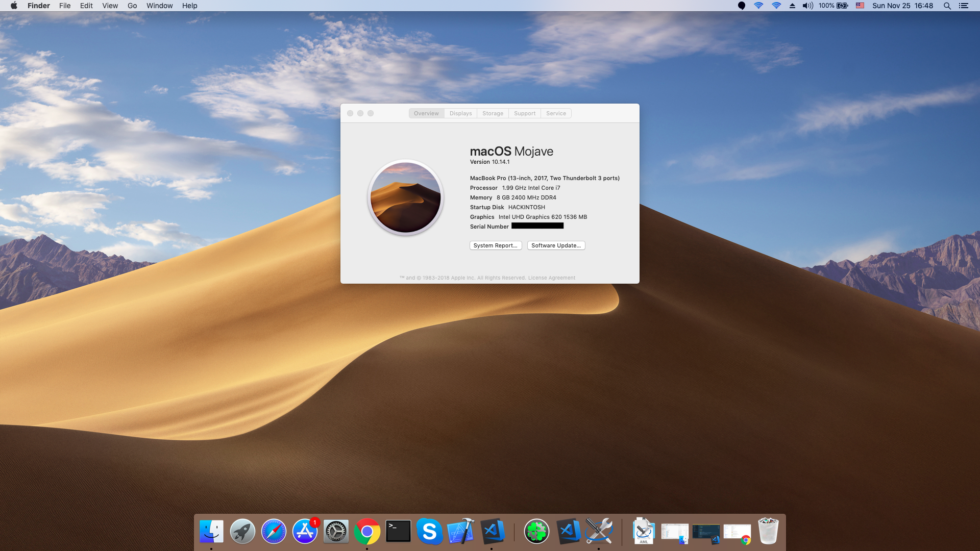Viewport: 980px width, 551px height.
Task: Switch to the Displays tab
Action: pos(460,113)
